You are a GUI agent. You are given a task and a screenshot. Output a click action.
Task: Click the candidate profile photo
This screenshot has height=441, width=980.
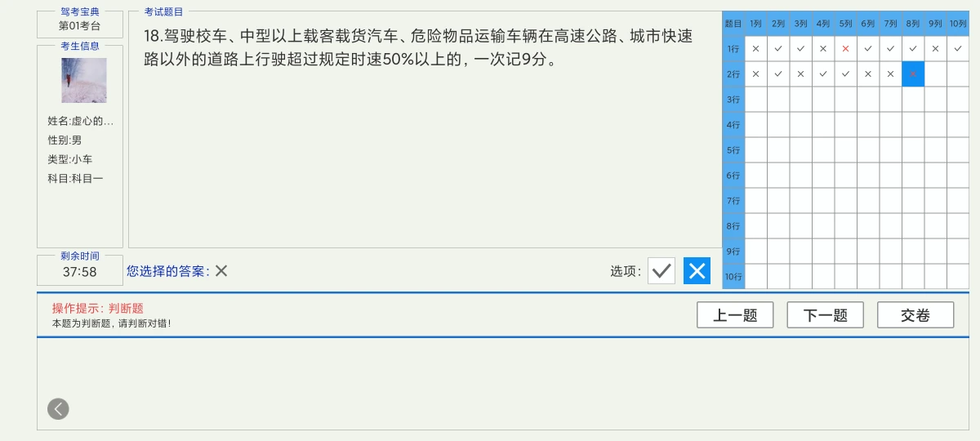[x=84, y=80]
